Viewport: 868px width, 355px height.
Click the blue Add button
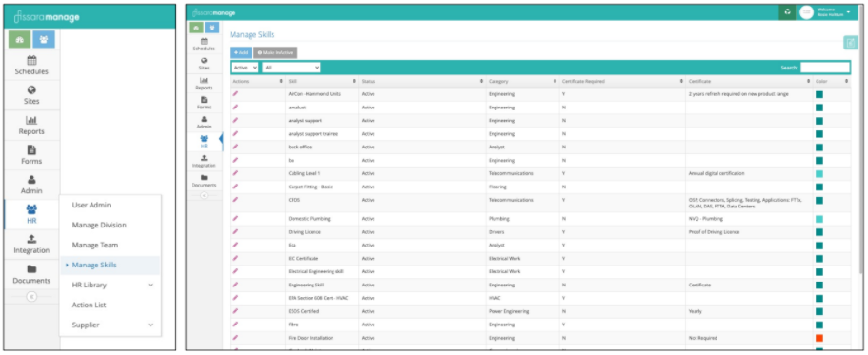tap(241, 52)
